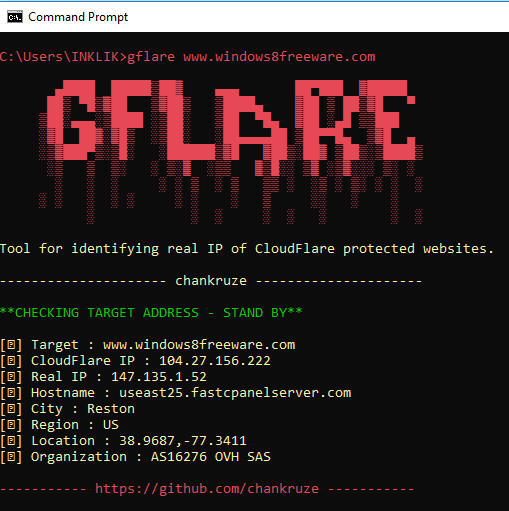
Task: Click the www.windows8freeware.com target value
Action: pos(199,345)
